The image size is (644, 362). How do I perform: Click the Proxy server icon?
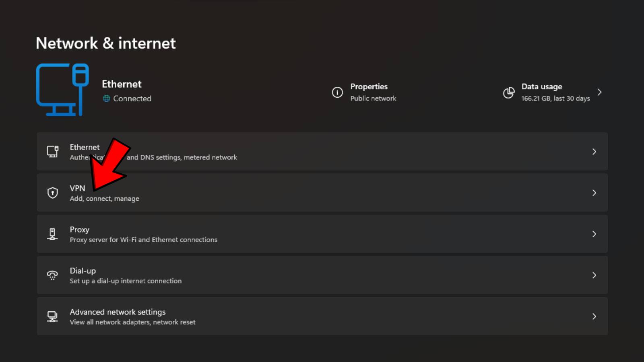[53, 234]
